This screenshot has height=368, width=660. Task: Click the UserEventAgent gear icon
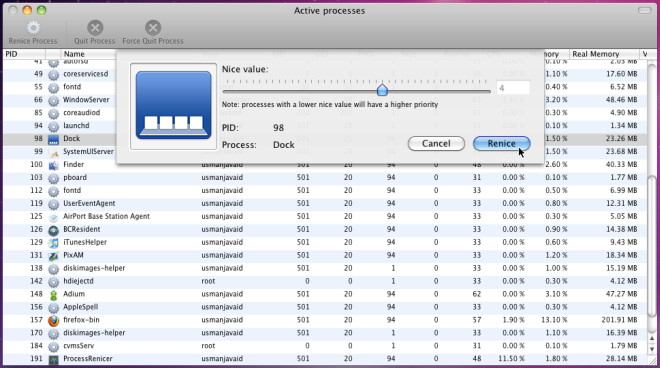coord(53,204)
